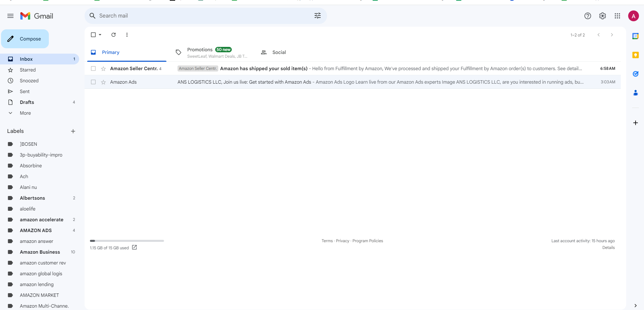This screenshot has width=644, height=310.
Task: Go to older messages arrow
Action: tap(612, 35)
